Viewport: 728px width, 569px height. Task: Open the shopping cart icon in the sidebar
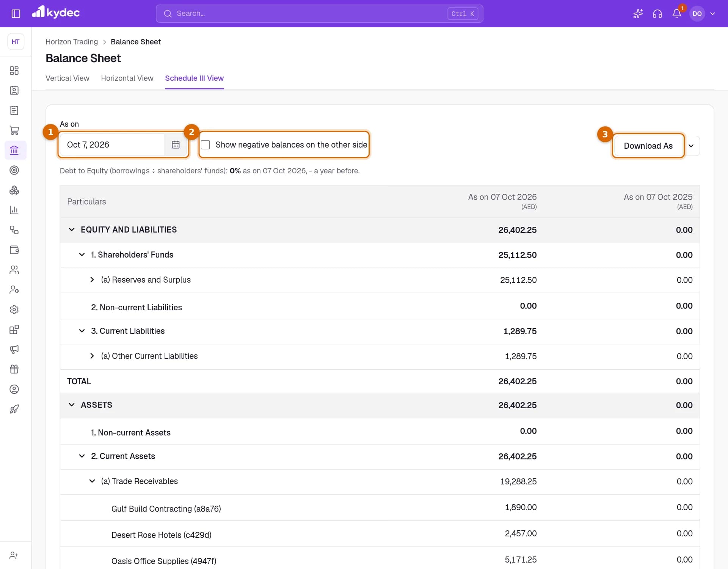point(14,130)
